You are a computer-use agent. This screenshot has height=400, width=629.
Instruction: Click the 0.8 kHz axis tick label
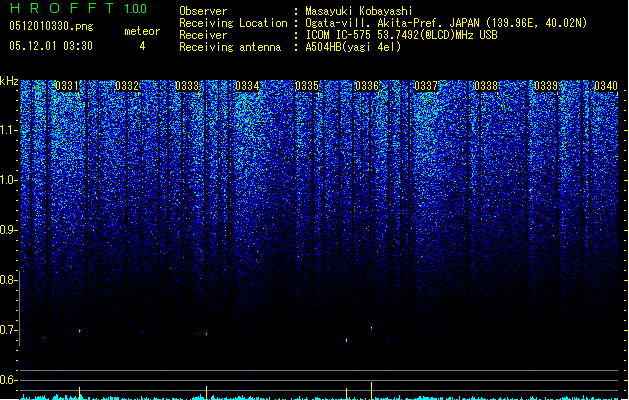(8, 280)
